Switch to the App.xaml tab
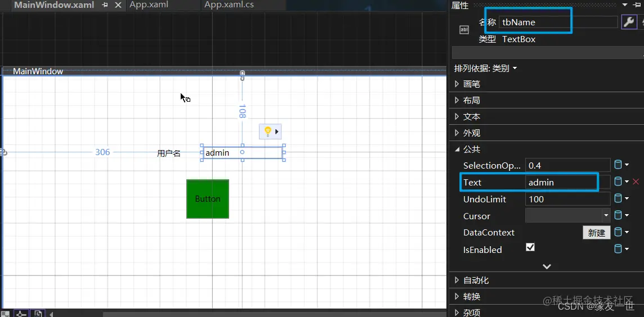 pos(149,5)
